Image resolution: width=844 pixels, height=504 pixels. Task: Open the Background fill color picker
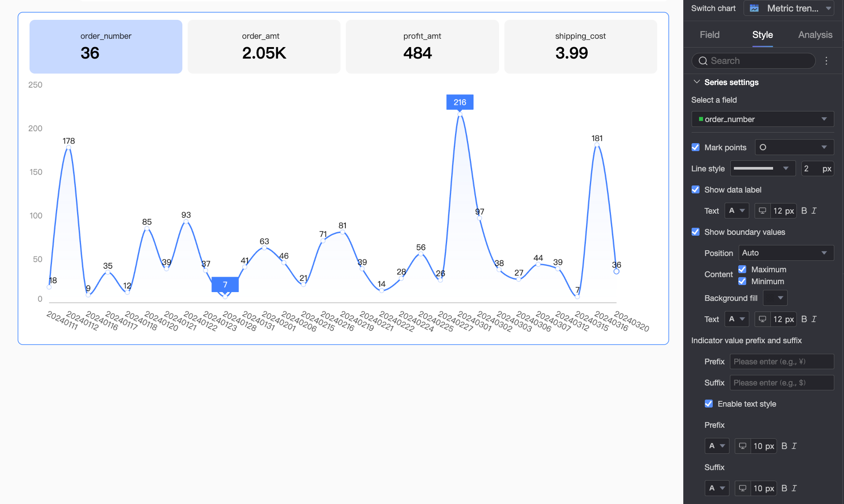[x=775, y=298]
